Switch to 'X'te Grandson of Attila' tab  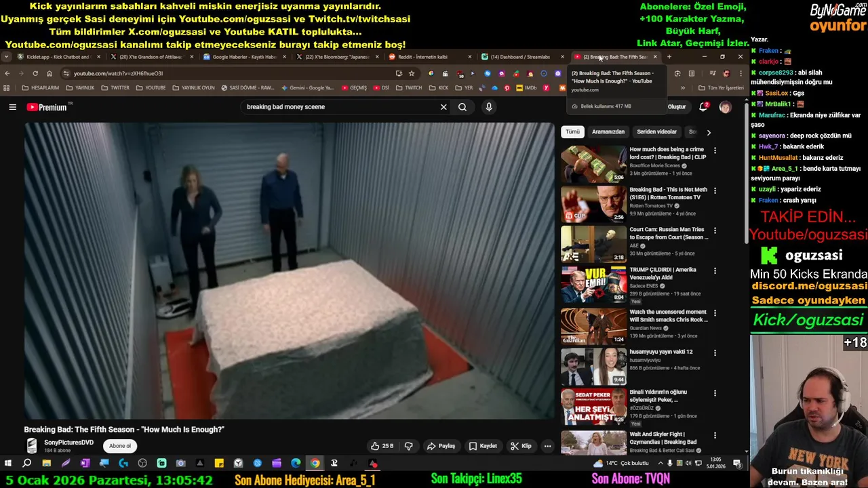[151, 57]
